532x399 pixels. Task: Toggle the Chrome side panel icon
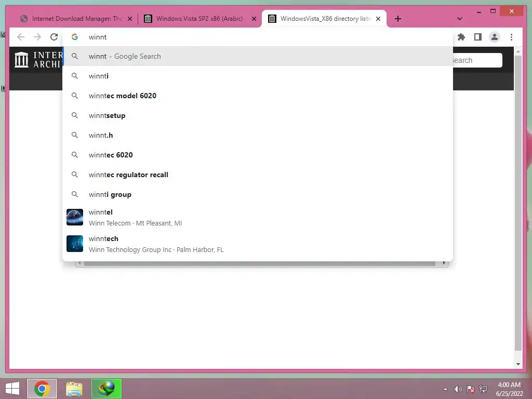[x=478, y=37]
